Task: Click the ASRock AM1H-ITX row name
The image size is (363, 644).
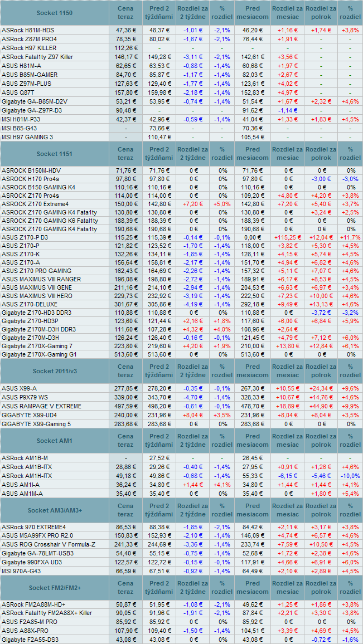Action: [x=27, y=476]
